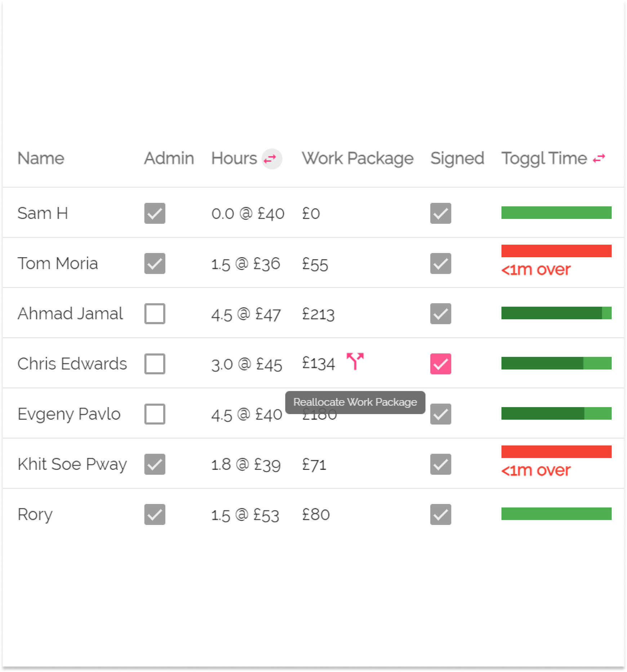
Task: Toggle Admin checkbox for Sam H
Action: coord(155,213)
